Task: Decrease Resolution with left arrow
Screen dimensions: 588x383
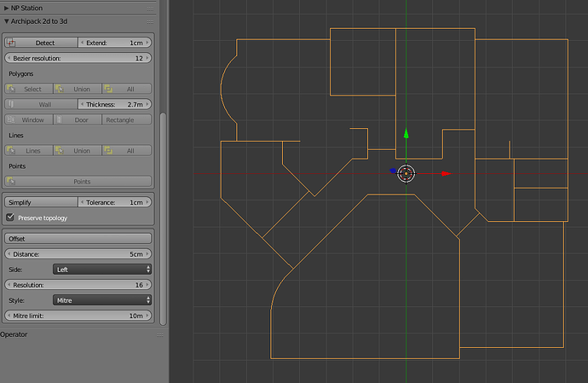Action: tap(9, 285)
